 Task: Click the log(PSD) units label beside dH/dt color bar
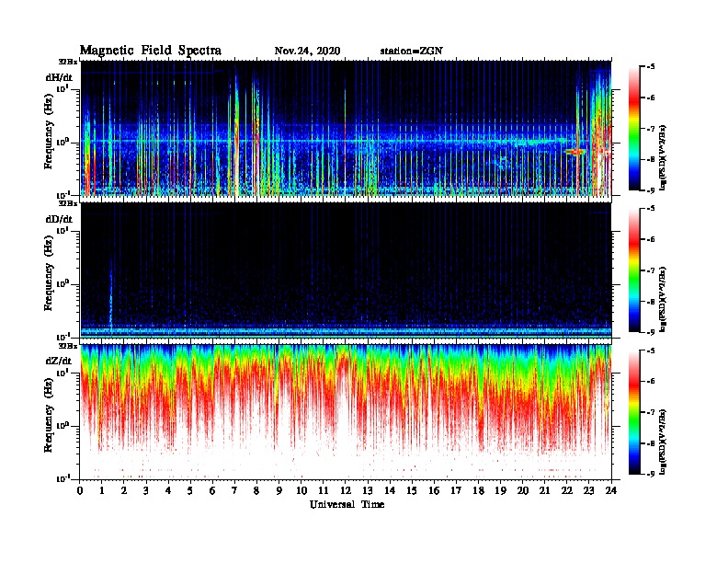click(x=663, y=157)
